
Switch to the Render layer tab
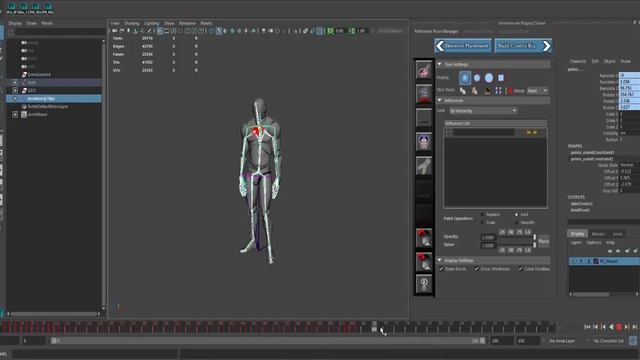(598, 234)
